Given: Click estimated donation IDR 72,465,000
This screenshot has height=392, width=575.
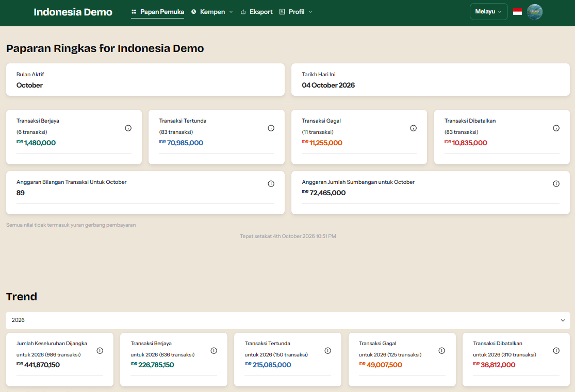Looking at the screenshot, I should [323, 193].
